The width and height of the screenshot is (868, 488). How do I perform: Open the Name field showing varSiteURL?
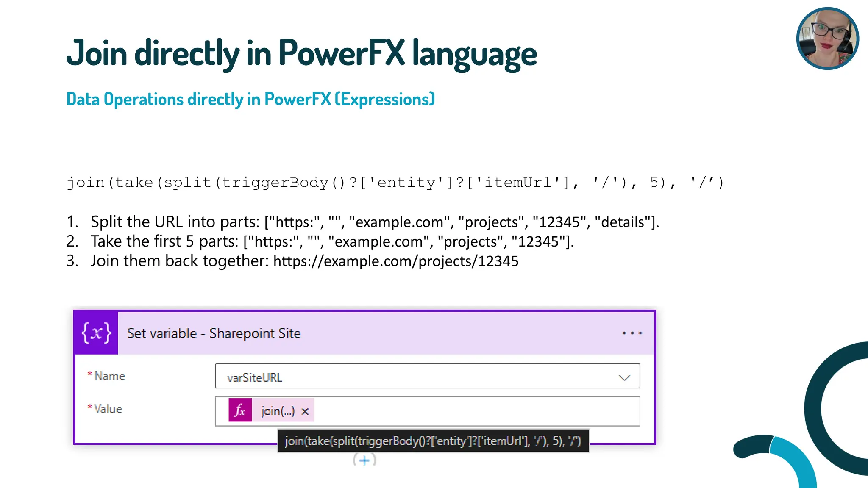tap(427, 376)
